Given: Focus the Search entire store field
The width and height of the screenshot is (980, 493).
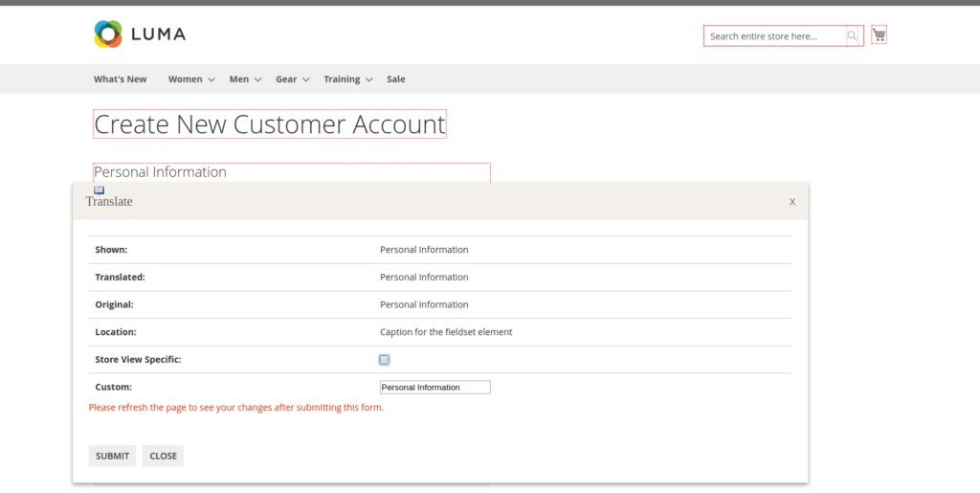Looking at the screenshot, I should (x=775, y=36).
